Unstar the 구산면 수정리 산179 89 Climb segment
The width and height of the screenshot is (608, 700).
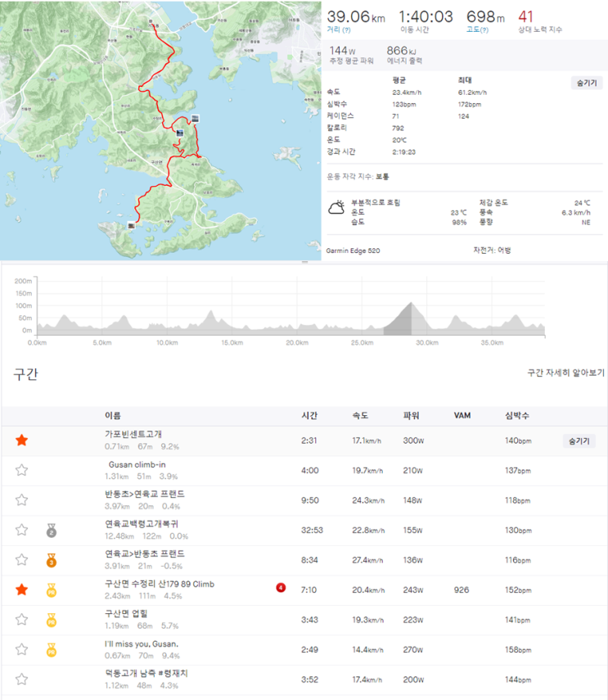pyautogui.click(x=21, y=589)
